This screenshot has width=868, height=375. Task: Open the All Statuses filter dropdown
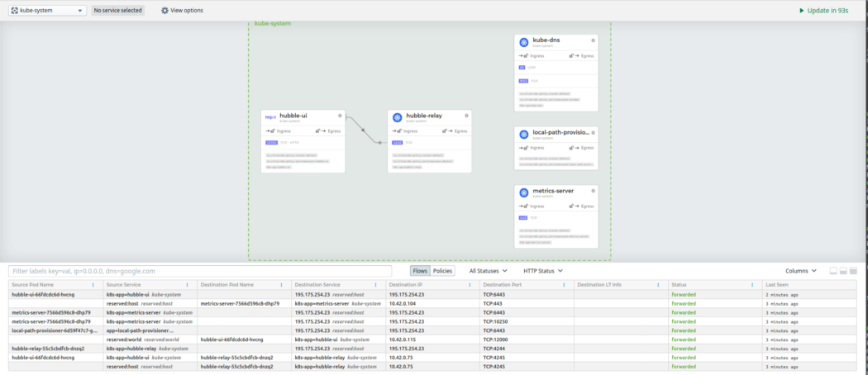(x=489, y=271)
